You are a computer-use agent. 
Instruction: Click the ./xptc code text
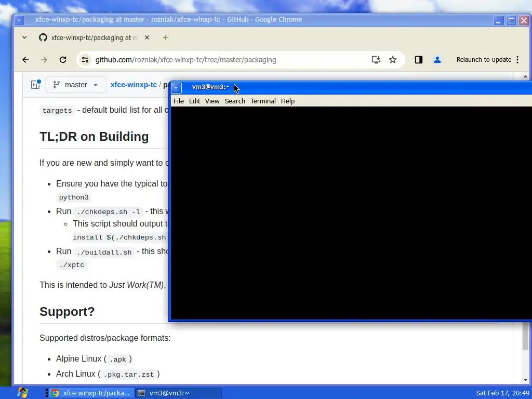(x=72, y=265)
